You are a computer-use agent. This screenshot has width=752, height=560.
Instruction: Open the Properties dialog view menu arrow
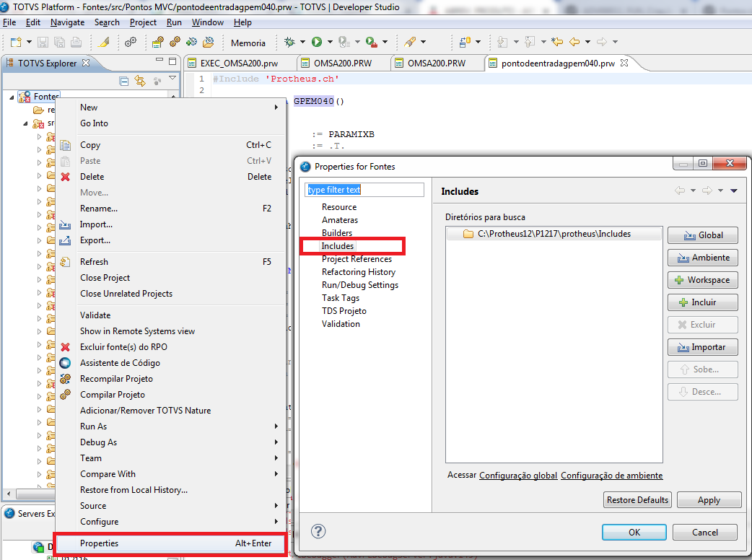[x=733, y=191]
